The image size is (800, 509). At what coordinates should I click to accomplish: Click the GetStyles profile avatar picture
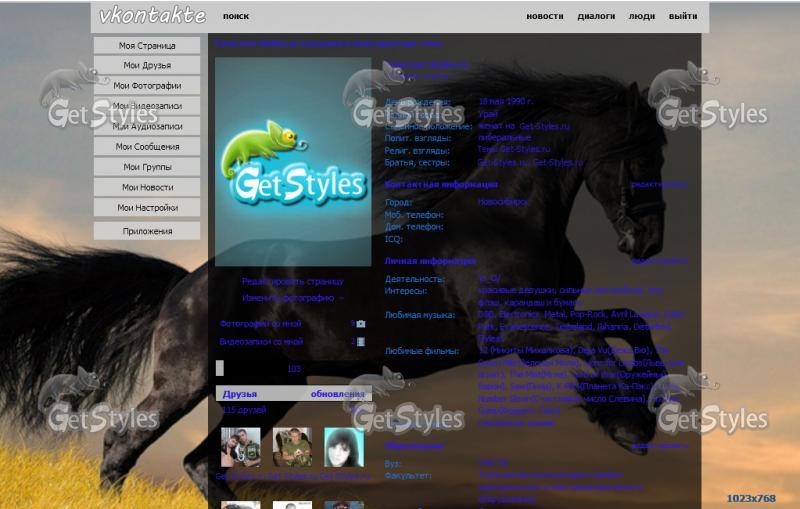point(293,162)
